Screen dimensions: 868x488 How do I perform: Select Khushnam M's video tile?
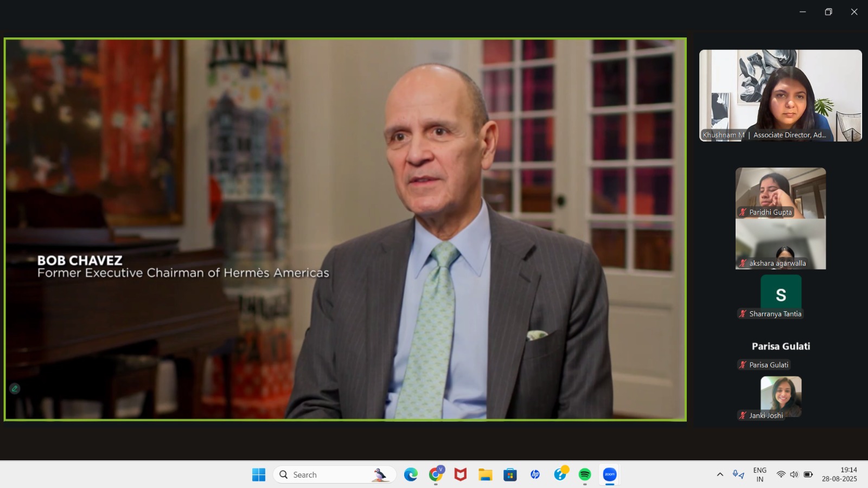point(780,95)
